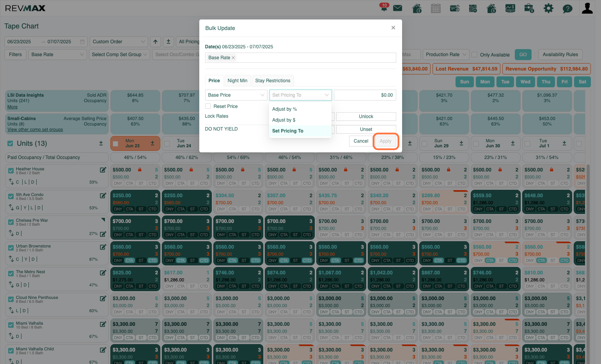The height and width of the screenshot is (364, 601).
Task: Click the price amount field showing $0.00
Action: click(365, 95)
